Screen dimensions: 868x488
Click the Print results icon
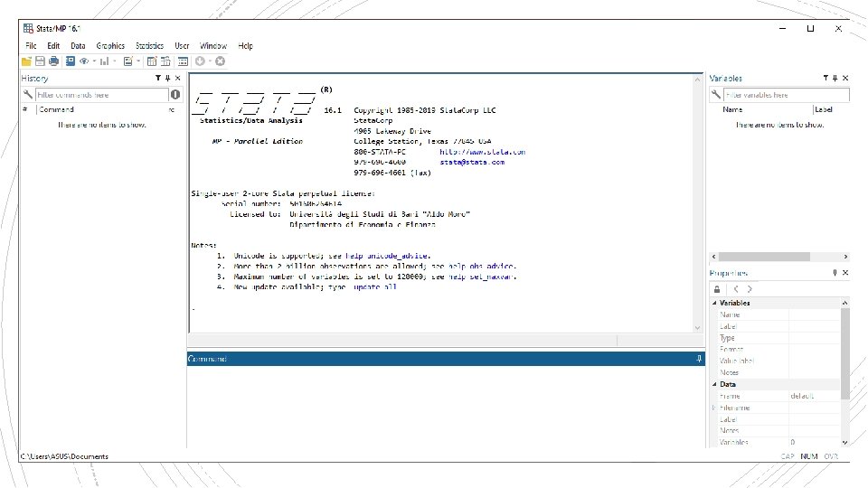point(53,61)
